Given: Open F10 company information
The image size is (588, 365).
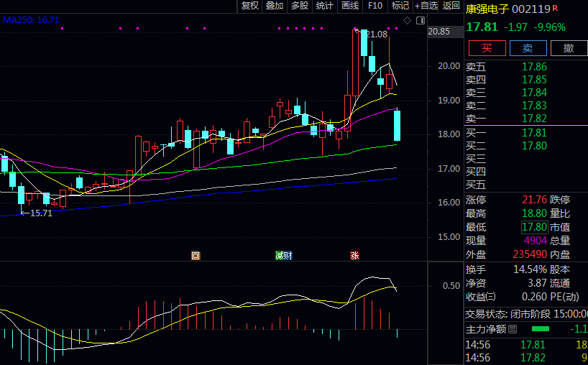Looking at the screenshot, I should (x=375, y=6).
